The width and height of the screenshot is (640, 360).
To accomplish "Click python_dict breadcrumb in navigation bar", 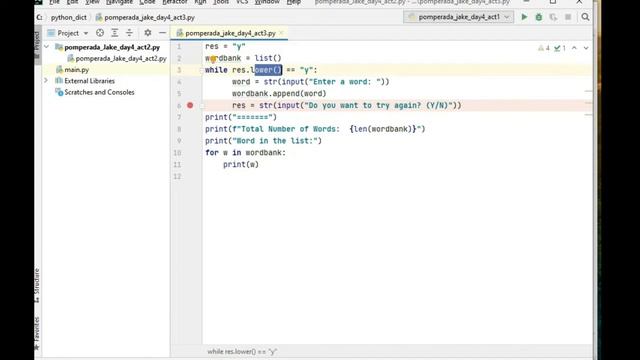I will pos(69,18).
